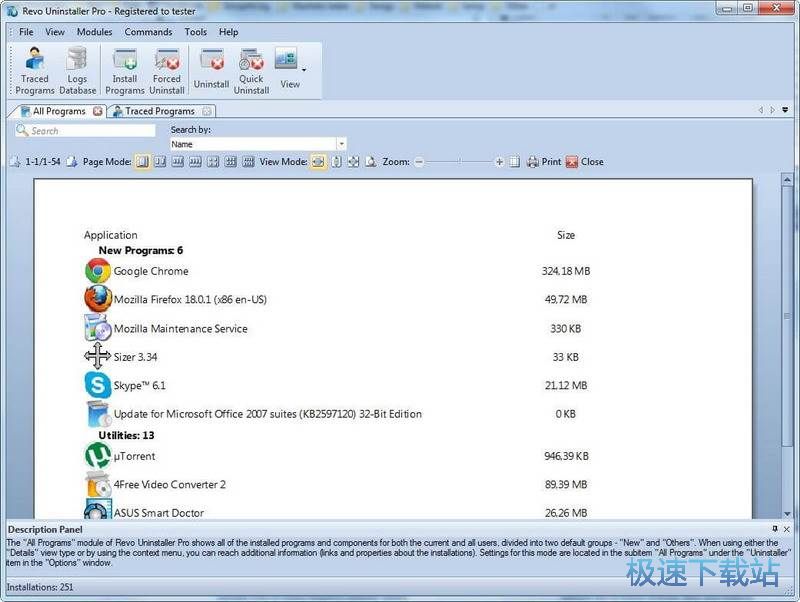Open the Commands menu
The image size is (800, 602).
pos(148,31)
